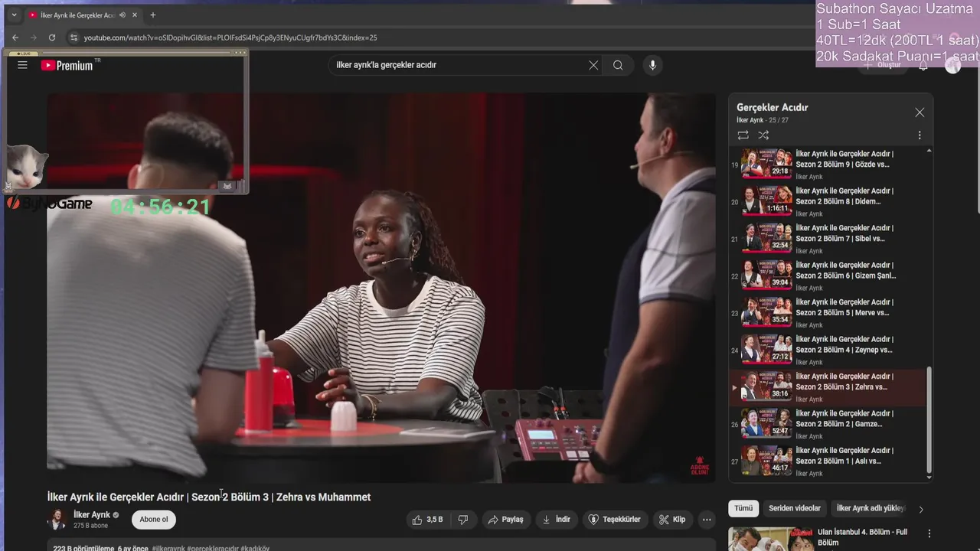Open Ulan İstanbul 4. Bölüm recommended video
The height and width of the screenshot is (551, 980).
[862, 537]
